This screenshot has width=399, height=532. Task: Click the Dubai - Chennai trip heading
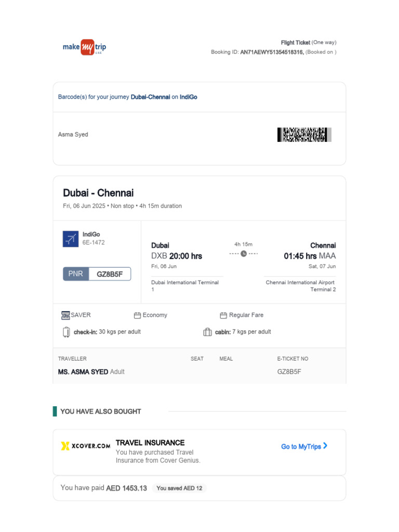pos(98,193)
